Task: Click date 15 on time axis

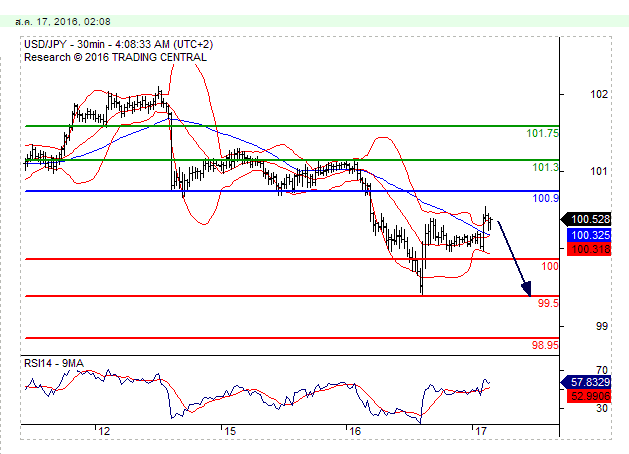Action: point(230,432)
